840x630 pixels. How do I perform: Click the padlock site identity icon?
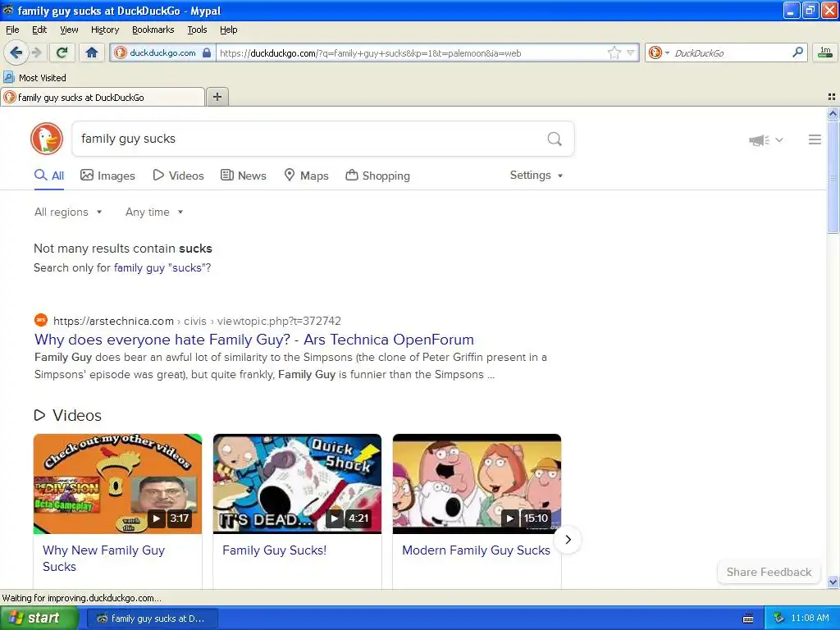(x=207, y=52)
